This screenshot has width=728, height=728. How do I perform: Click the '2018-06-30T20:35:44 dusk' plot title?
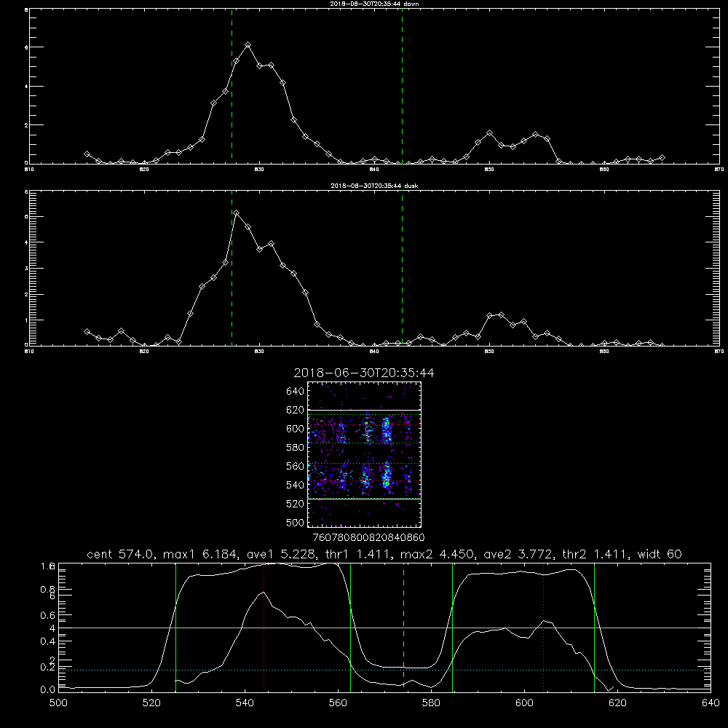(374, 186)
